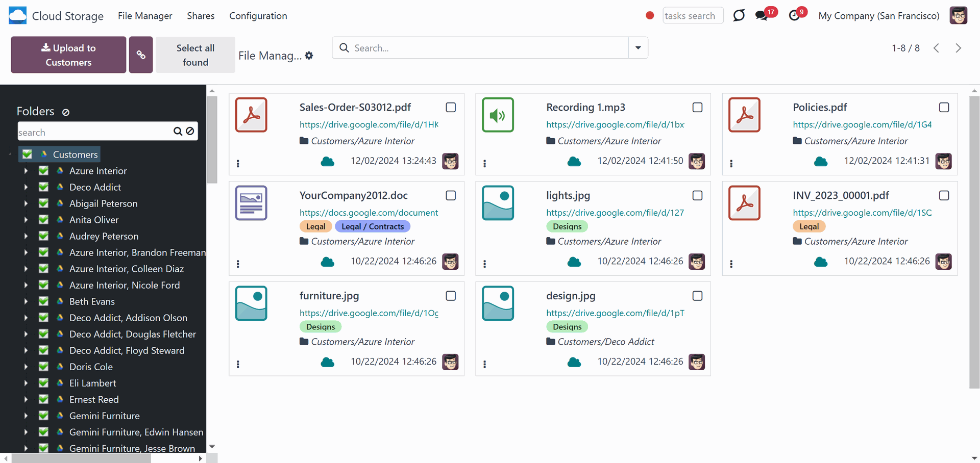Expand the Azure Interior folder node
Viewport: 980px width, 463px height.
click(x=26, y=171)
